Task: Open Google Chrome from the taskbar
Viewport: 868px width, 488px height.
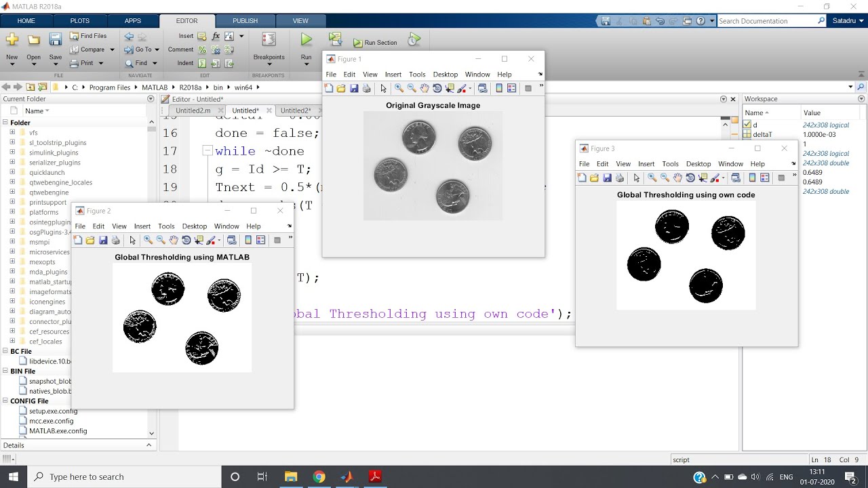Action: pyautogui.click(x=319, y=477)
